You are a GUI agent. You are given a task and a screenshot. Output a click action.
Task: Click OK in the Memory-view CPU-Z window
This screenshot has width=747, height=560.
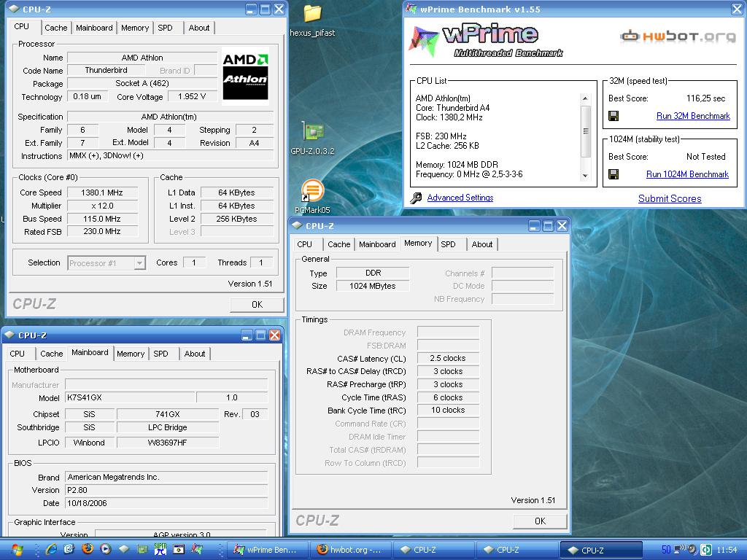point(540,521)
